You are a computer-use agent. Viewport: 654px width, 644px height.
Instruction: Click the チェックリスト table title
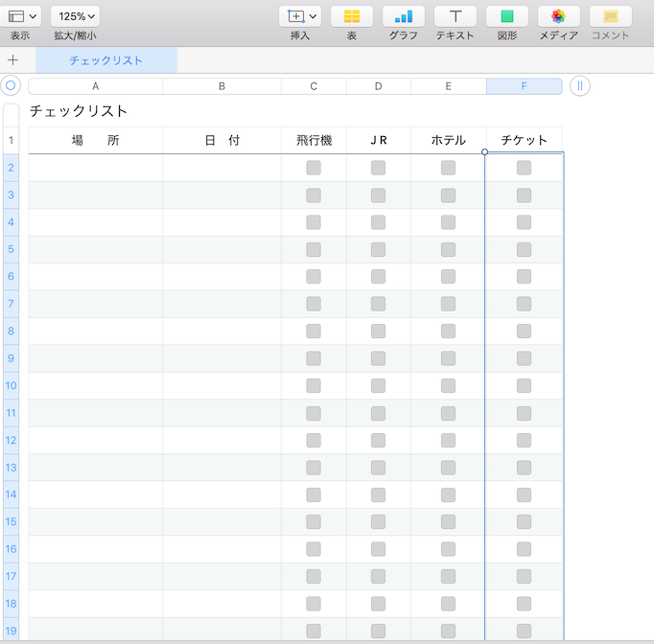pyautogui.click(x=79, y=111)
